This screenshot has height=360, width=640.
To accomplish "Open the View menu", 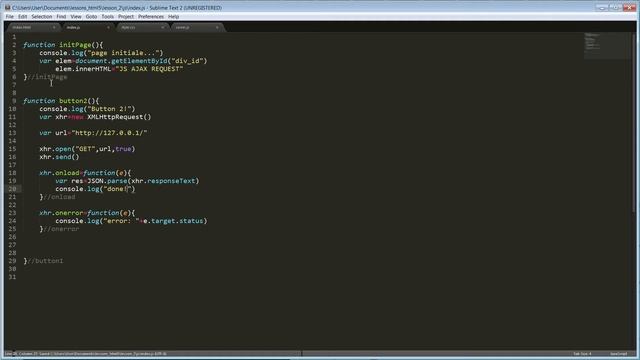I will 76,17.
